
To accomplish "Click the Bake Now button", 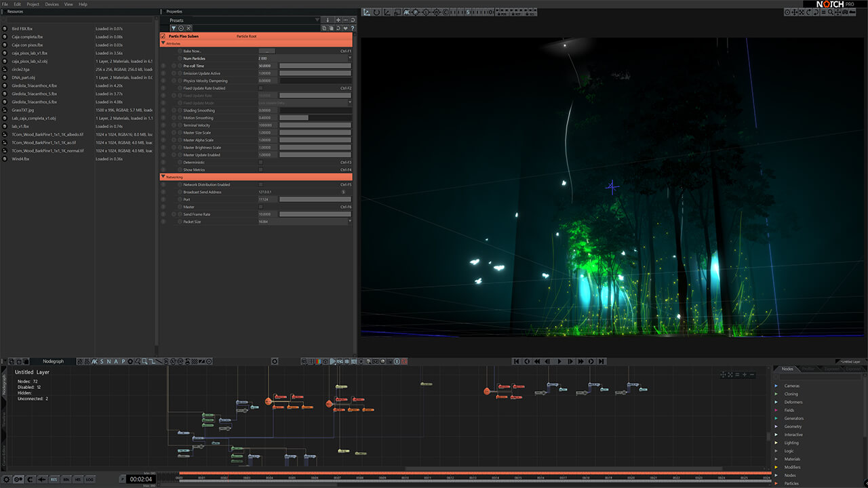I will coord(267,51).
